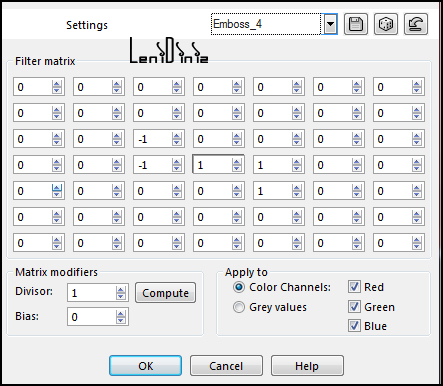This screenshot has width=443, height=386.
Task: Increase the Divisor value with up arrow
Action: click(x=121, y=290)
